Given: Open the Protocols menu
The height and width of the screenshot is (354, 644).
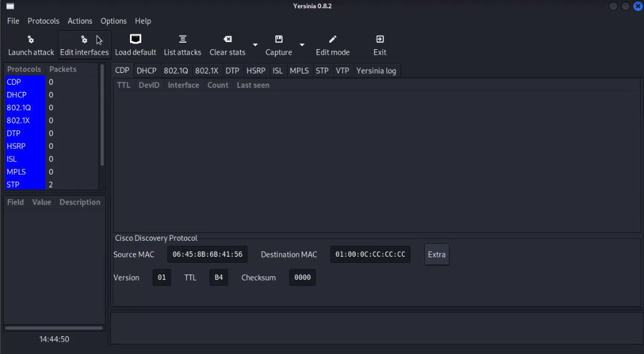Looking at the screenshot, I should (43, 21).
